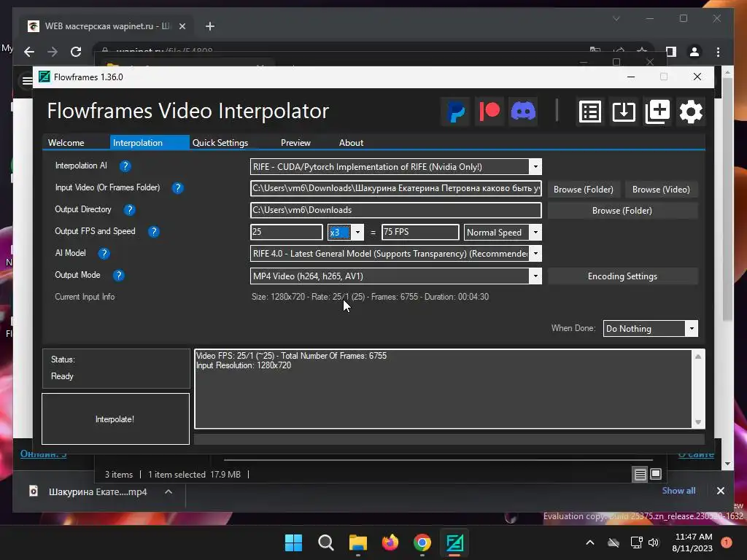The image size is (747, 560).
Task: Click the log scrollbar down arrow
Action: [x=698, y=422]
